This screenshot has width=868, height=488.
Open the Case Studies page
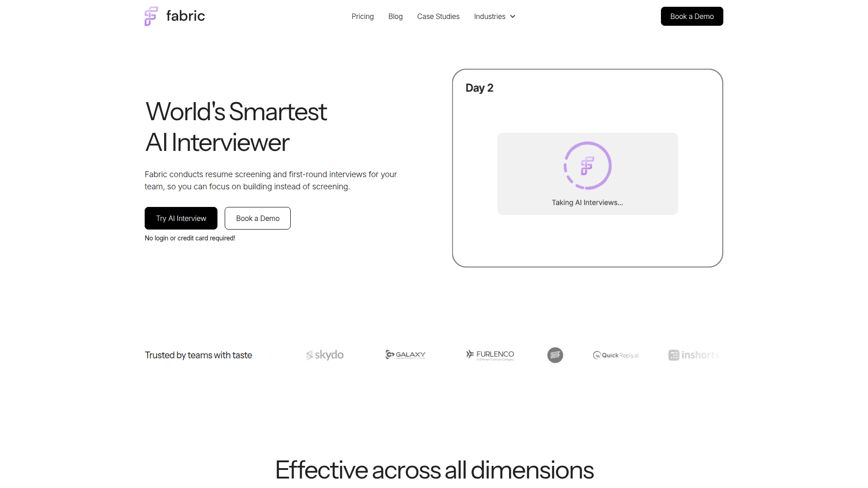[x=438, y=16]
